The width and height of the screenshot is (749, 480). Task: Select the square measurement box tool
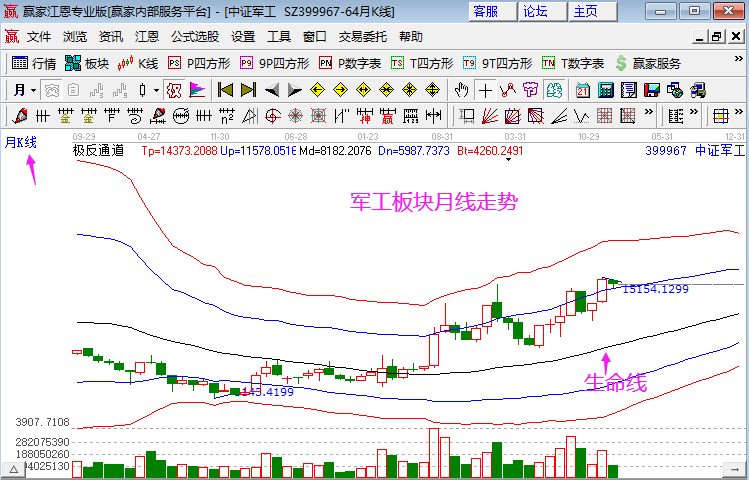click(467, 116)
